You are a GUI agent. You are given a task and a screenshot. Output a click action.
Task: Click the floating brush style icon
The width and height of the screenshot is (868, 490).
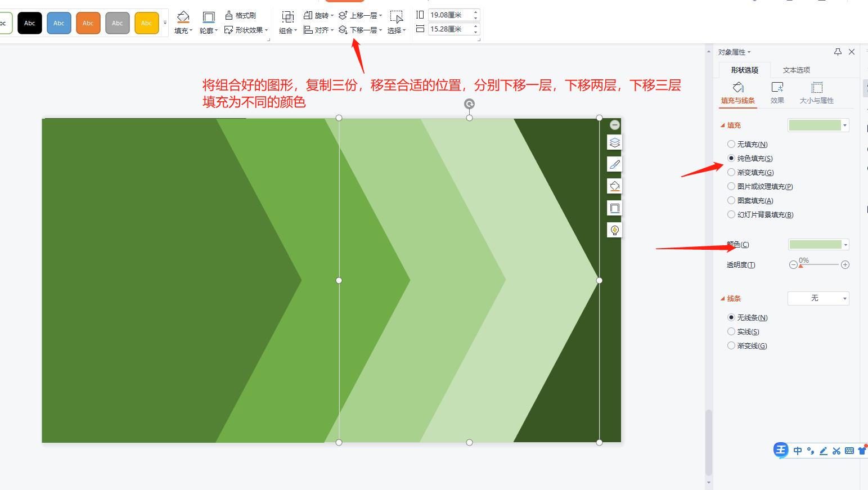(x=615, y=164)
